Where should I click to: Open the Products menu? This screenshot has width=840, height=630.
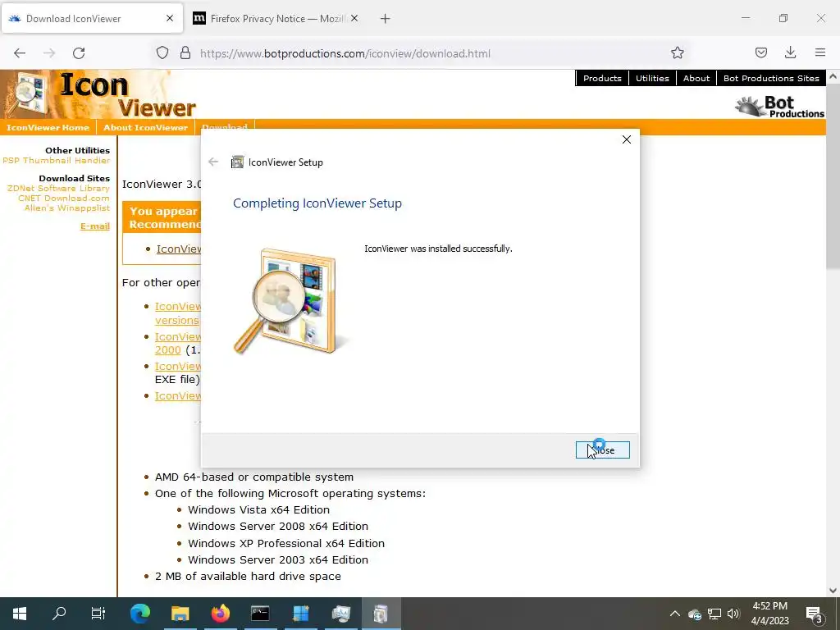602,78
